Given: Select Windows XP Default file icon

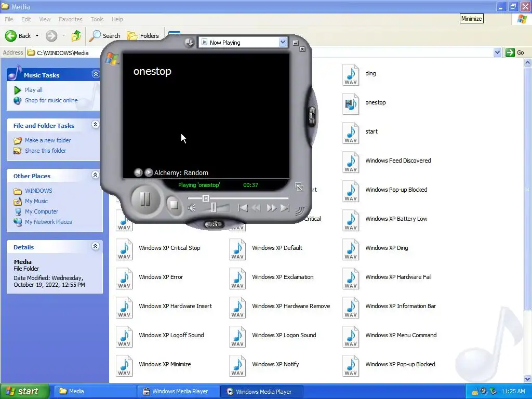Looking at the screenshot, I should 237,250.
